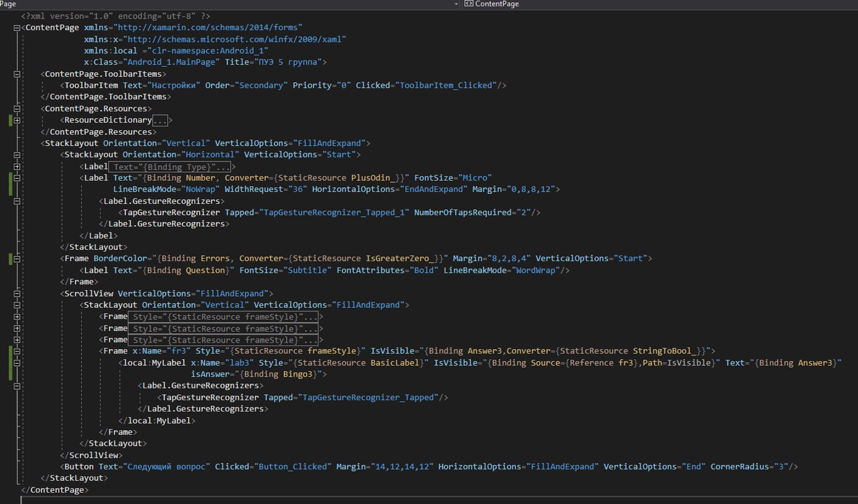This screenshot has height=504, width=858.
Task: Collapse the Label bound to Number
Action: coord(17,178)
